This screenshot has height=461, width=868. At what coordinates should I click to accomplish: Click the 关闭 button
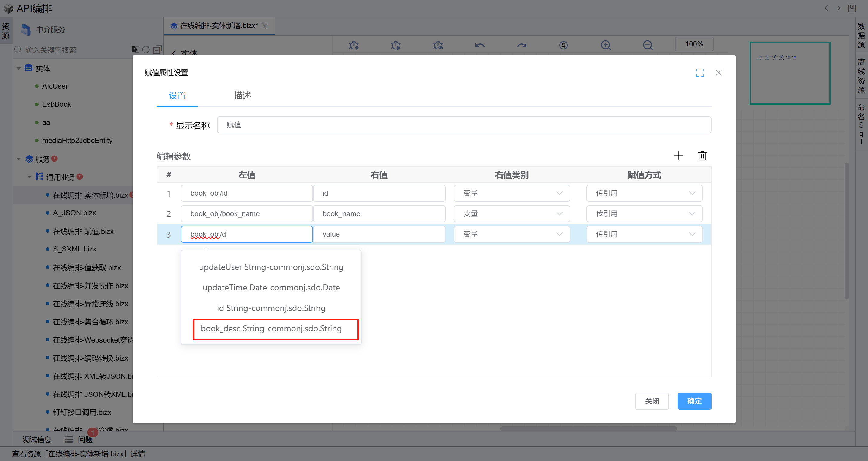coord(652,401)
